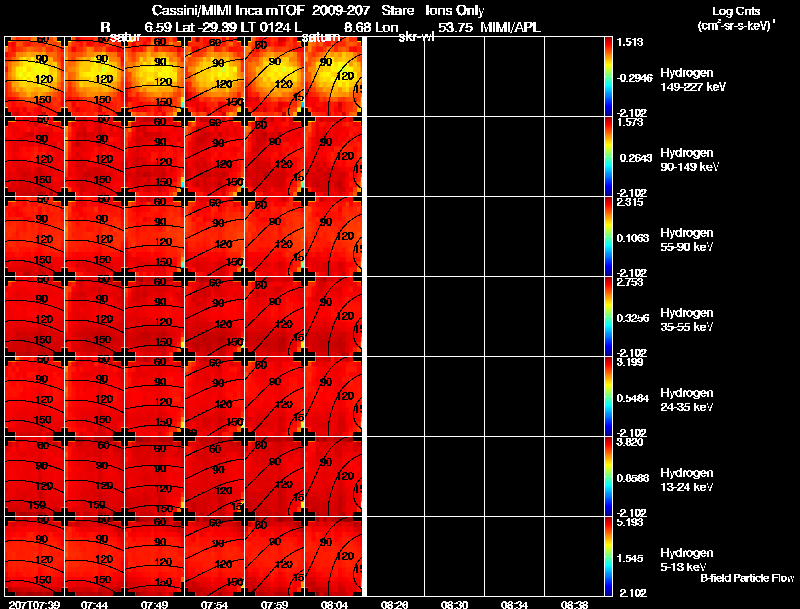Click the color bar beside Hydrogen 90-149 keV
800x609 pixels.
click(608, 157)
